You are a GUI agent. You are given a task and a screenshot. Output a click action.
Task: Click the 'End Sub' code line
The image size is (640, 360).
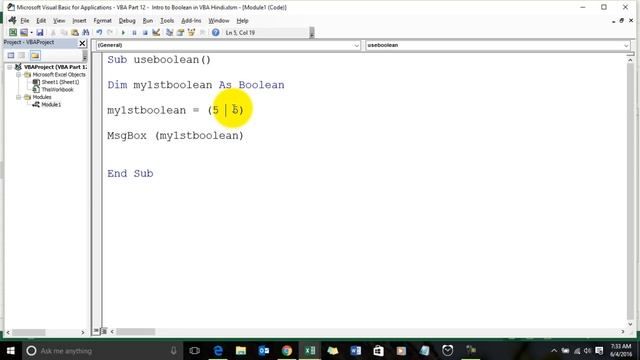click(x=130, y=173)
